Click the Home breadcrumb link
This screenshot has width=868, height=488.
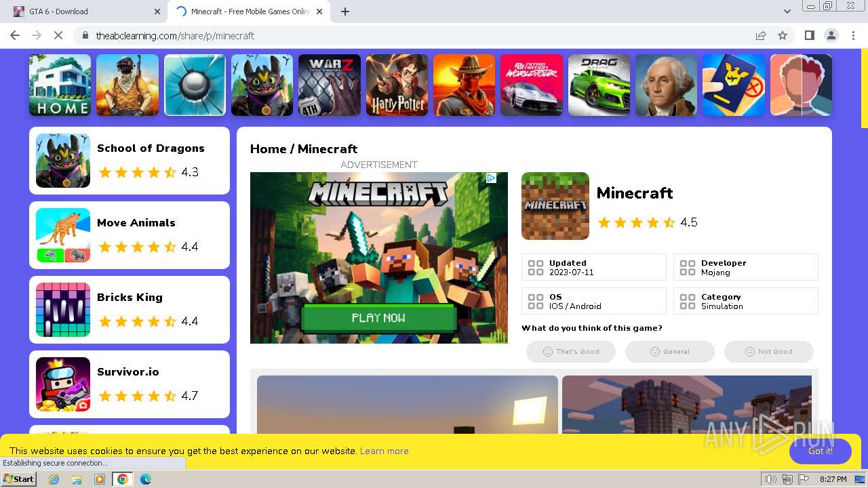coord(268,149)
